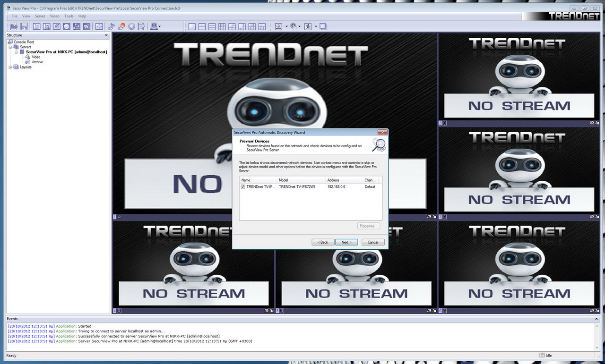This screenshot has height=364, width=605.
Task: Select the Layouts tree item
Action: pos(26,67)
